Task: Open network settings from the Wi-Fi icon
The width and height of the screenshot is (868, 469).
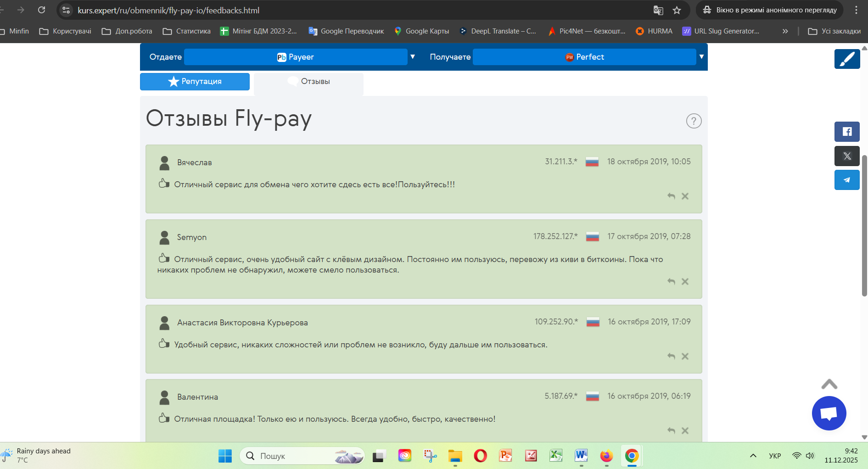Action: (x=797, y=456)
